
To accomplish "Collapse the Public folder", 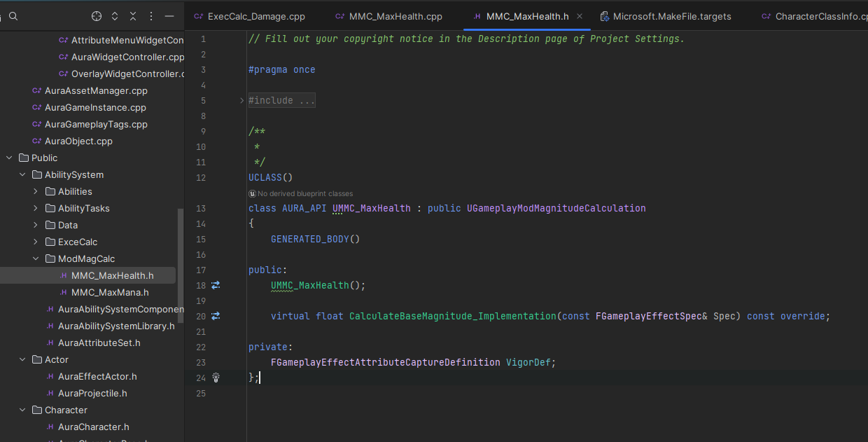I will tap(9, 158).
